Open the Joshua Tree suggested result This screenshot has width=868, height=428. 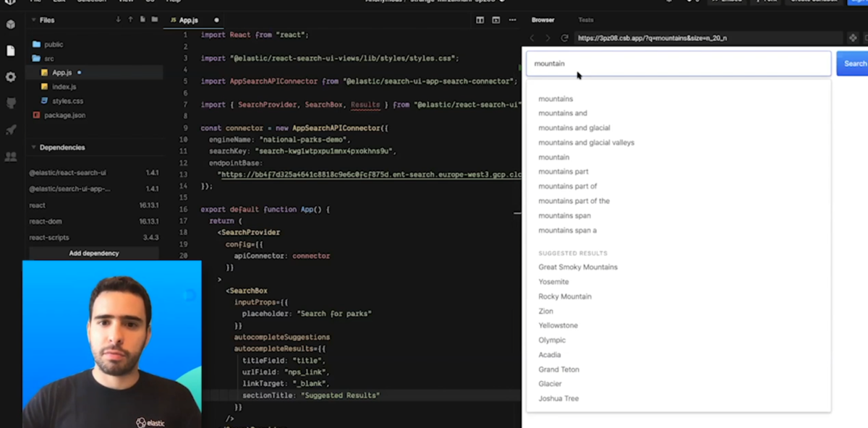(x=558, y=398)
